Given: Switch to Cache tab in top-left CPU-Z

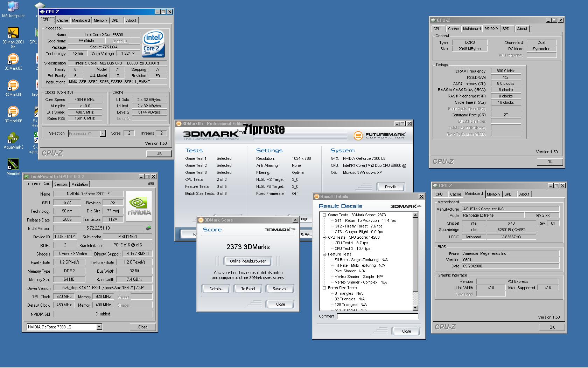Looking at the screenshot, I should (63, 20).
